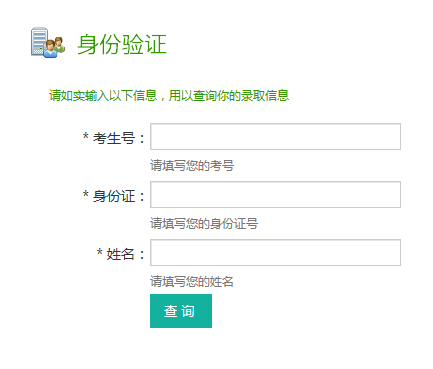
Task: Click the hint text 请填写您的姓名
Action: coord(192,282)
